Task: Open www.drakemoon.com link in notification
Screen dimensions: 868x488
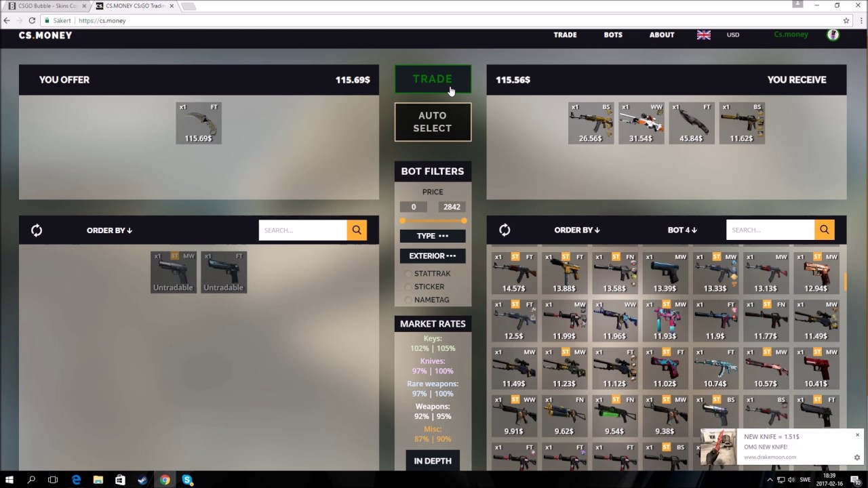Action: pos(770,457)
